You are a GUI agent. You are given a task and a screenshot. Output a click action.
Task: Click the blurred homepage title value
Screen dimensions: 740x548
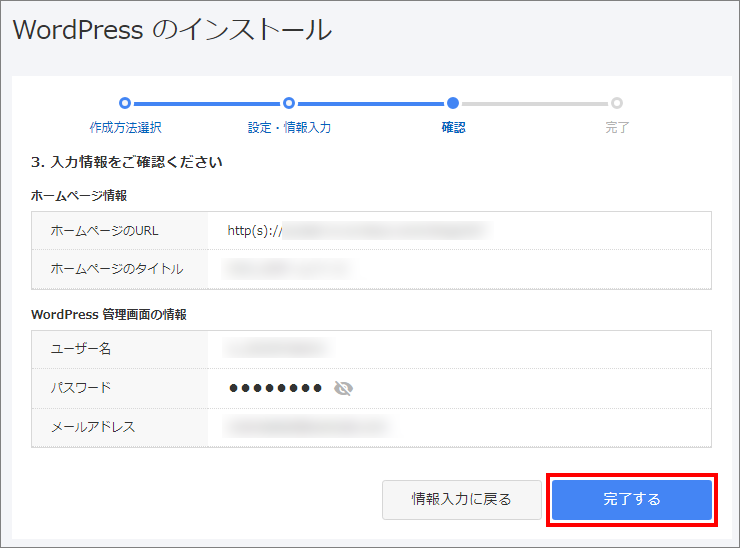[x=288, y=269]
